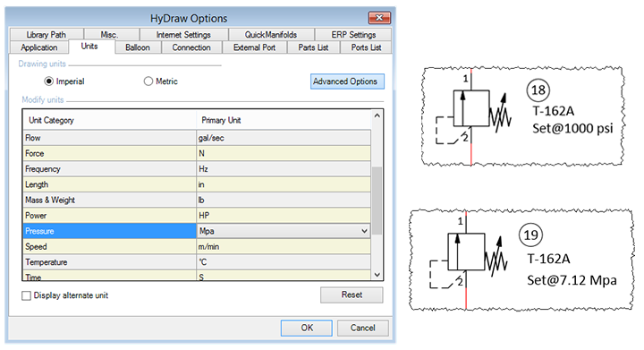Image resolution: width=644 pixels, height=350 pixels.
Task: Select the Temperature category row
Action: coord(110,262)
